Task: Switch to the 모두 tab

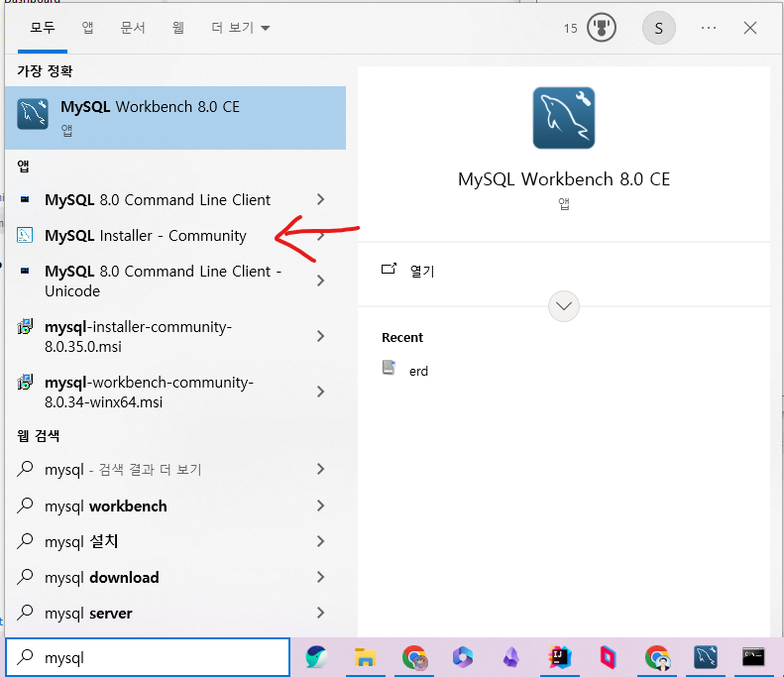Action: pos(43,28)
